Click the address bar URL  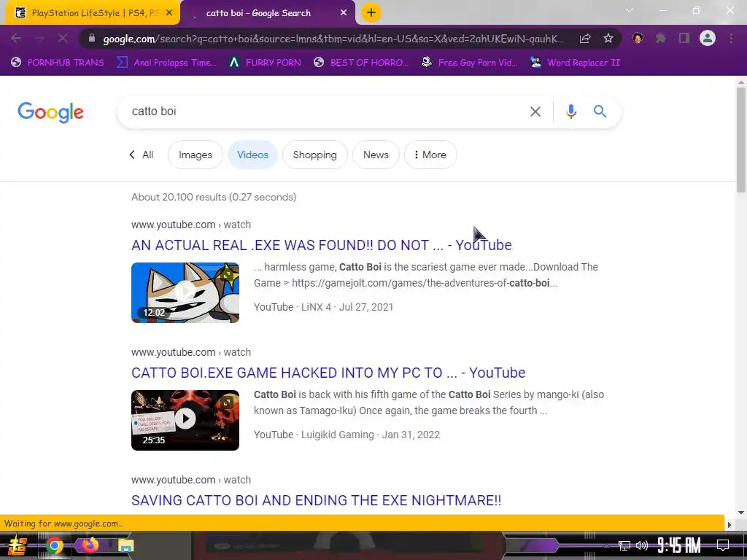tap(333, 39)
